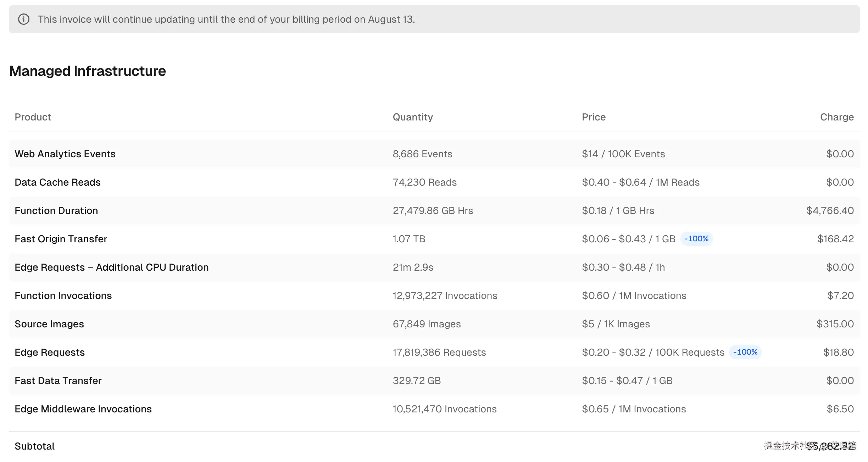Click the -100% badge on Fast Origin Transfer

(696, 239)
